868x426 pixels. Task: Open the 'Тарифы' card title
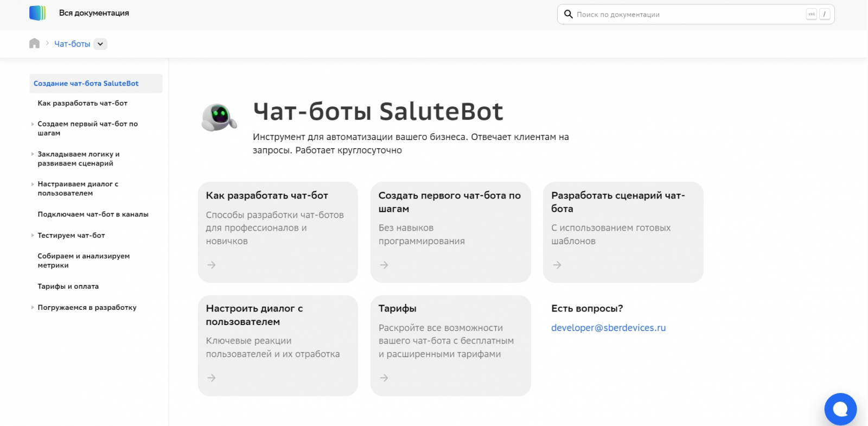(x=397, y=308)
